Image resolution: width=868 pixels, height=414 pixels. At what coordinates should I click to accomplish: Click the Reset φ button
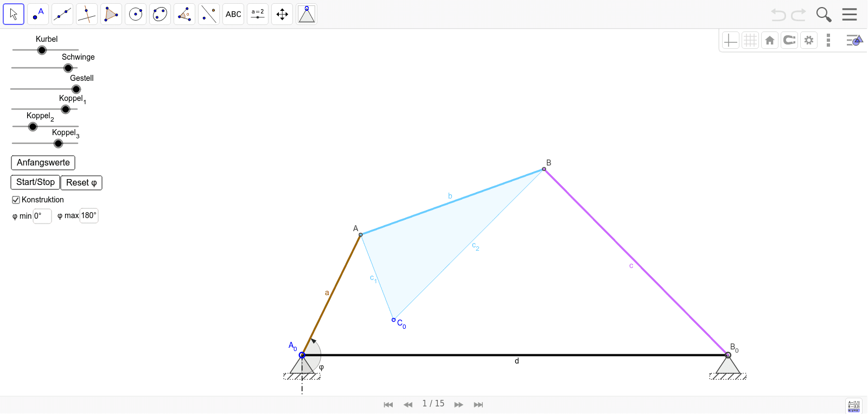tap(81, 183)
